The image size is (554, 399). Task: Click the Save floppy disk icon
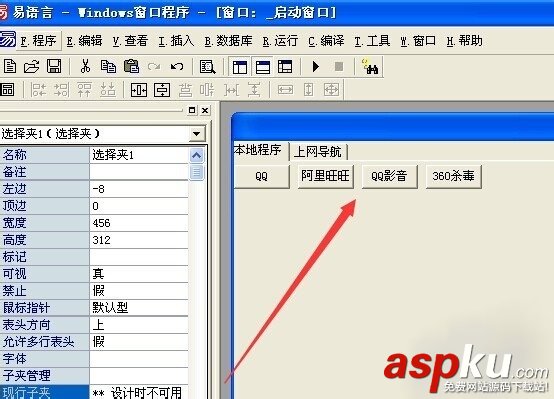click(54, 66)
